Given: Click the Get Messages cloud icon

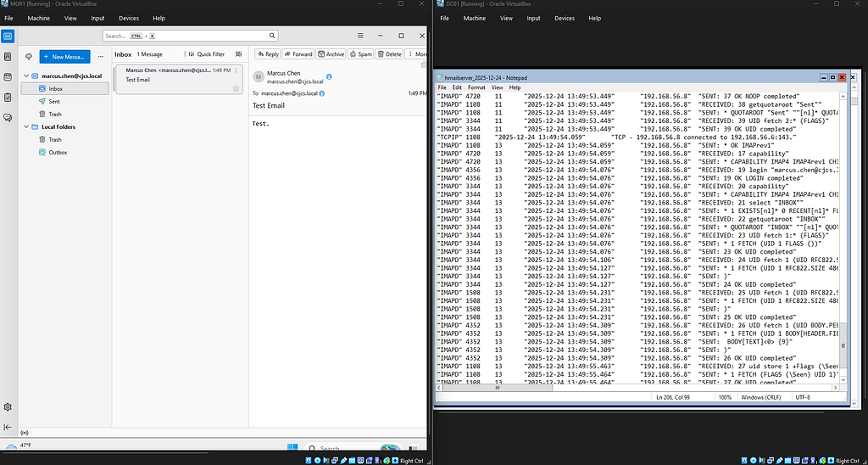Looking at the screenshot, I should pyautogui.click(x=29, y=57).
